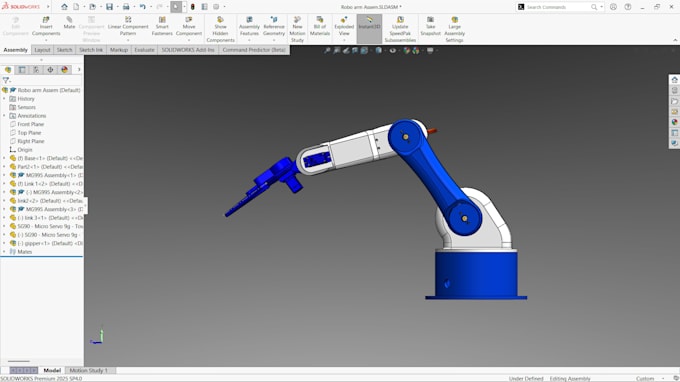
Task: Switch to the Evaluate tab
Action: click(144, 50)
